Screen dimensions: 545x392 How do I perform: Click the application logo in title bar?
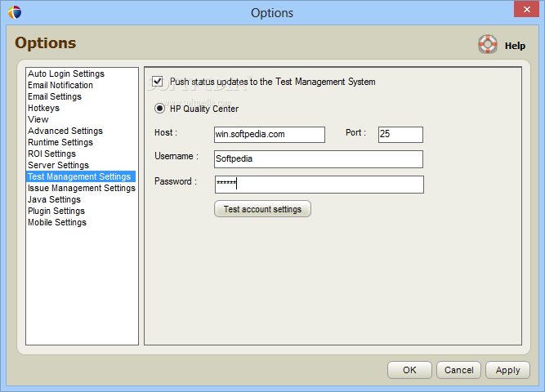pyautogui.click(x=15, y=12)
